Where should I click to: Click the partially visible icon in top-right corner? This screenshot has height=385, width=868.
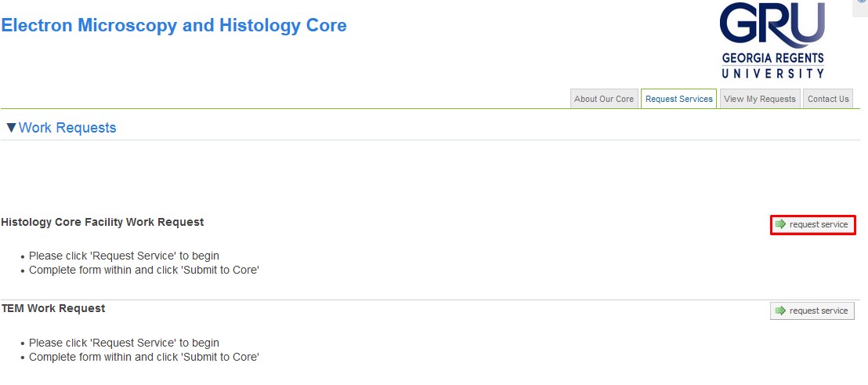coord(863,2)
